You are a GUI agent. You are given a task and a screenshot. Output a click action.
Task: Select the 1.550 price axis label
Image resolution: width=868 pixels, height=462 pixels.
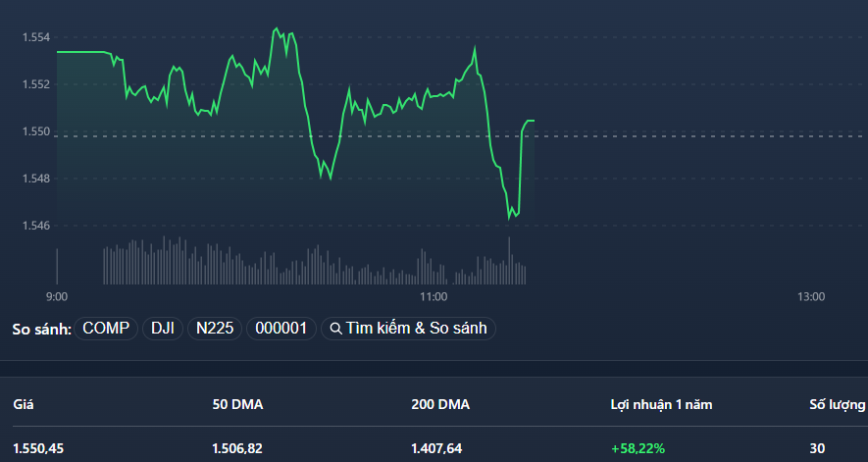point(36,131)
